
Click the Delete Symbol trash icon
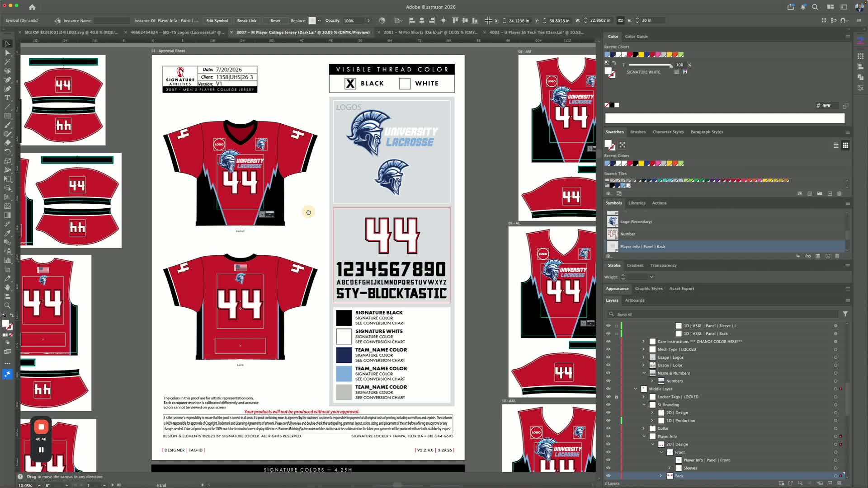[x=837, y=256]
